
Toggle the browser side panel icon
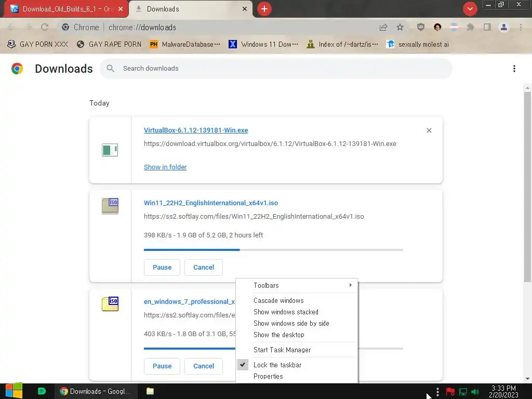click(487, 27)
